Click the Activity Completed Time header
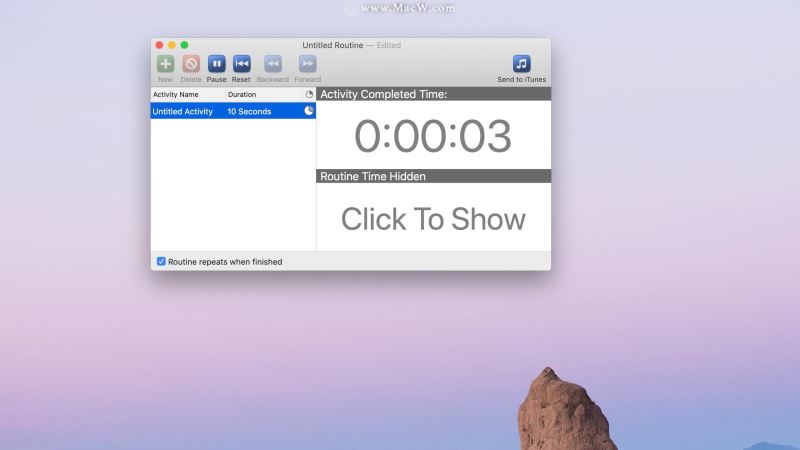The width and height of the screenshot is (800, 450). pos(434,94)
